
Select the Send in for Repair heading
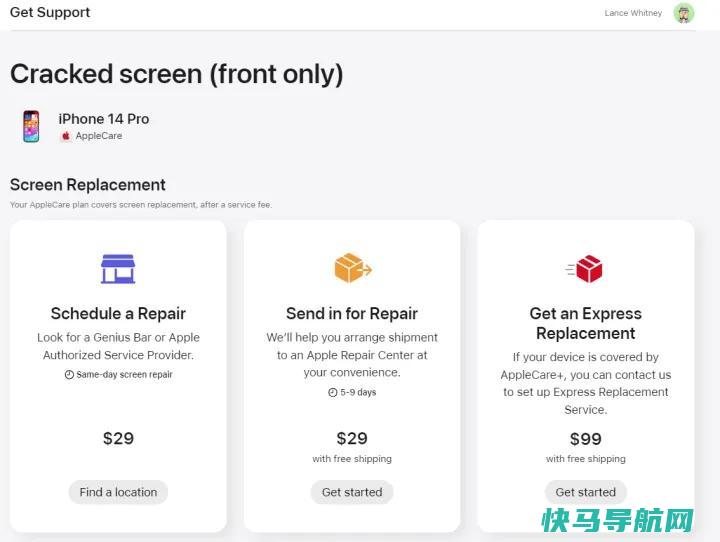tap(352, 313)
